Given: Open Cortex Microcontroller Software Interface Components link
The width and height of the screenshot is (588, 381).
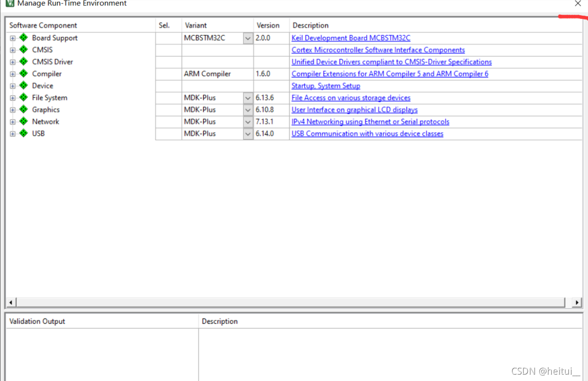Looking at the screenshot, I should [378, 50].
